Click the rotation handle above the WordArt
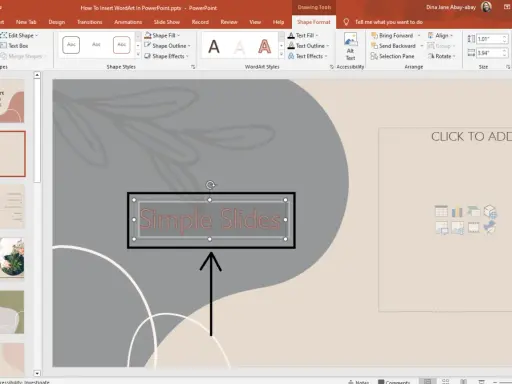Screen dimensions: 512x384 click(x=210, y=185)
